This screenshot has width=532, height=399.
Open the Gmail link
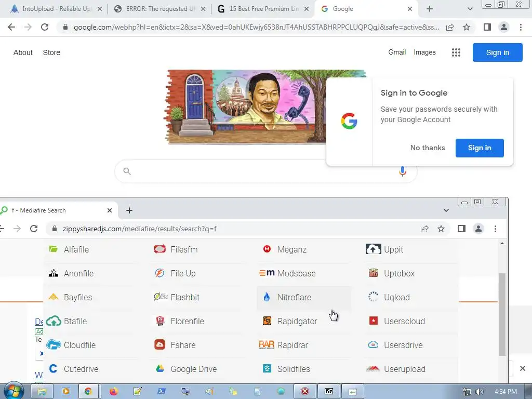click(x=397, y=52)
